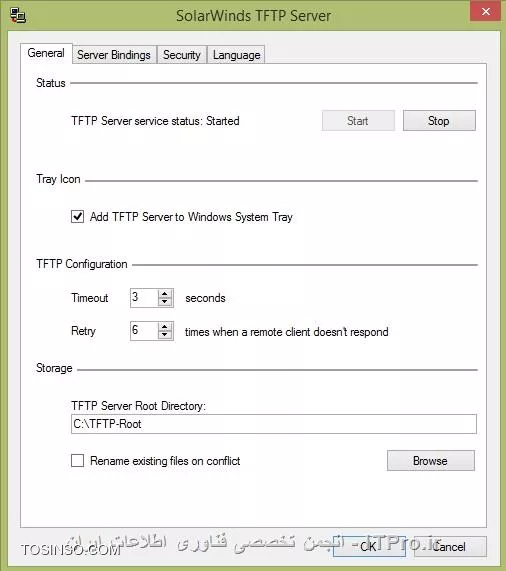Decrease Timeout seconds with down arrow
This screenshot has width=506, height=571.
pos(165,302)
